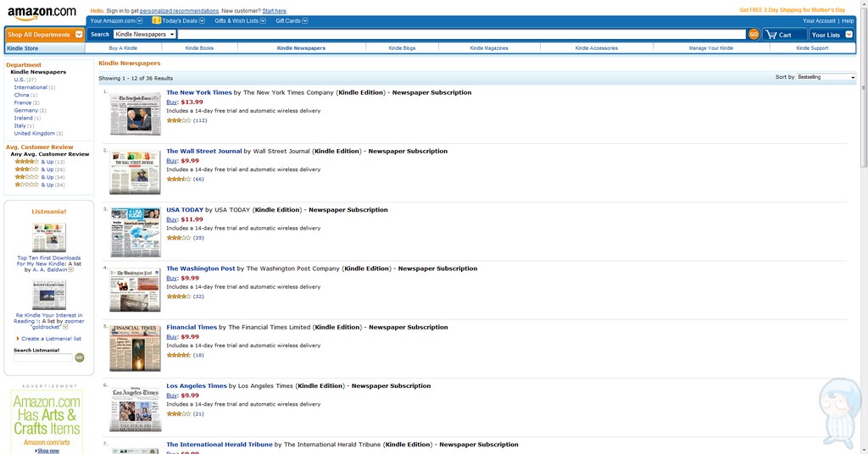Expand the A. A. Baldwin author menu
The width and height of the screenshot is (868, 454).
[x=71, y=270]
